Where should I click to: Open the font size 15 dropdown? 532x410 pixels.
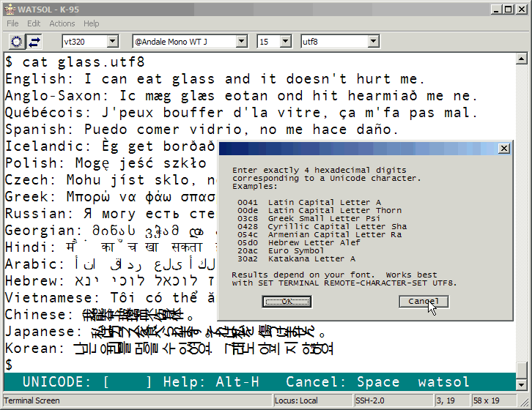pyautogui.click(x=285, y=42)
